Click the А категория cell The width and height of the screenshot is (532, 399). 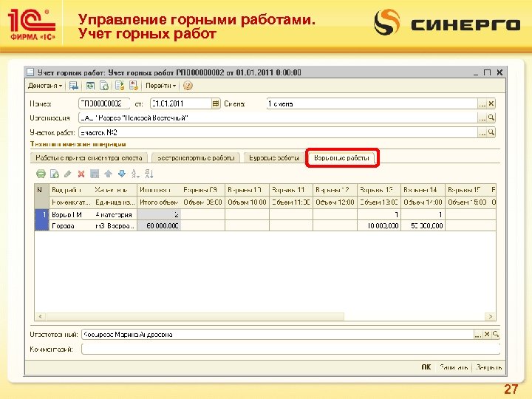pyautogui.click(x=115, y=214)
